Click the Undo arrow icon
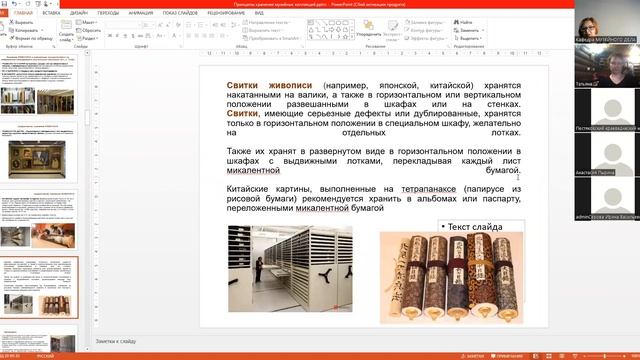The width and height of the screenshot is (640, 360). click(14, 3)
